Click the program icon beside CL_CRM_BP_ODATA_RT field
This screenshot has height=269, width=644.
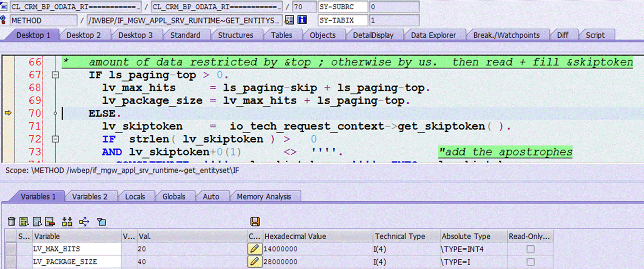(4, 7)
